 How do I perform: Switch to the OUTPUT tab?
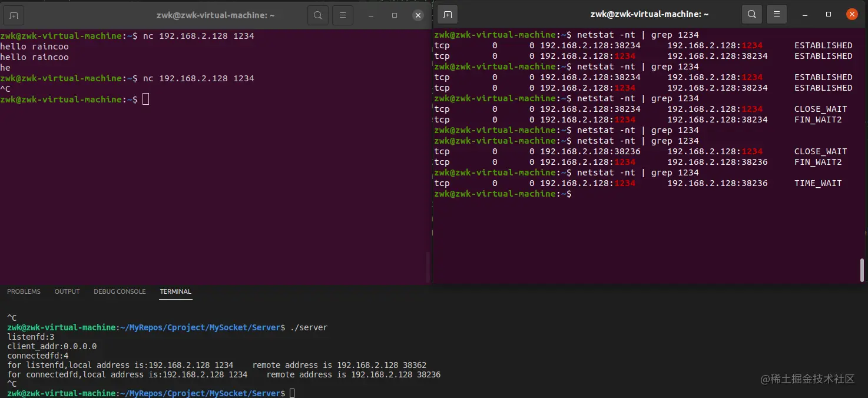(67, 291)
